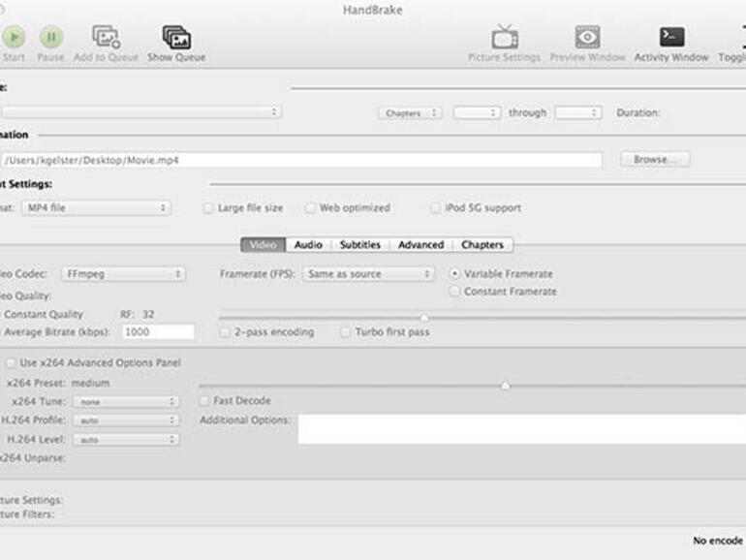Click the Constant Quality RF slider handle

click(x=424, y=318)
